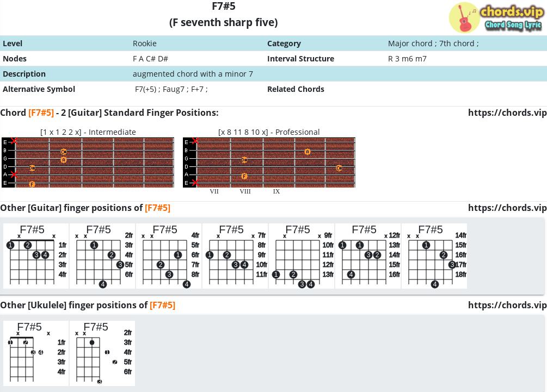This screenshot has height=392, width=547.
Task: Click the 'Alternative Symbol' label
Action: (x=39, y=89)
